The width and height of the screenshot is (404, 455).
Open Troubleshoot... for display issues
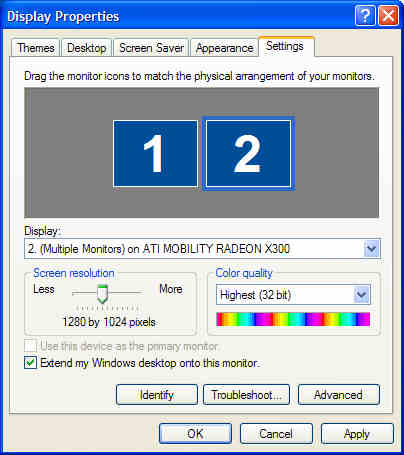click(246, 395)
